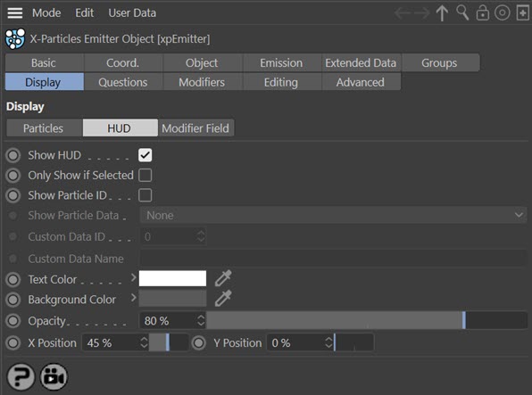Open help with the question mark button
532x395 pixels.
21,376
